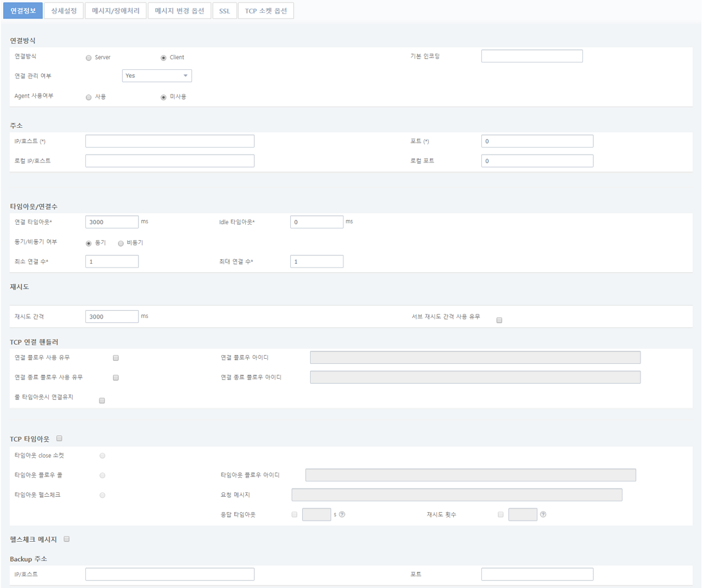Open the SSL tab
Screen dimensions: 706x588
tap(224, 11)
